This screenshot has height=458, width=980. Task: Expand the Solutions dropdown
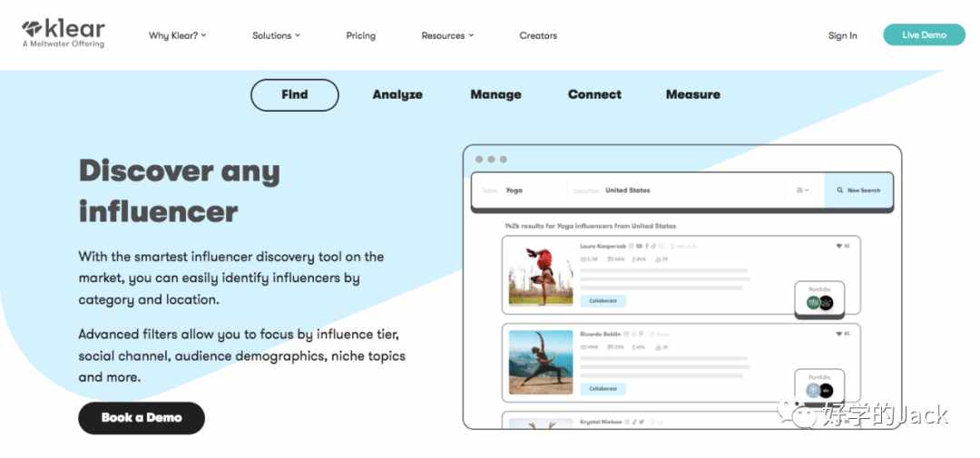pos(276,35)
